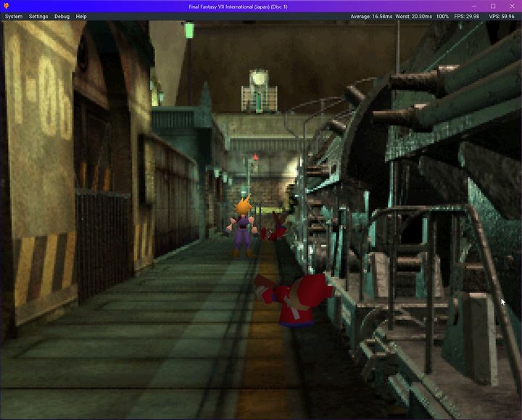522x420 pixels.
Task: Close the Final Fantasy VII window
Action: tap(512, 6)
